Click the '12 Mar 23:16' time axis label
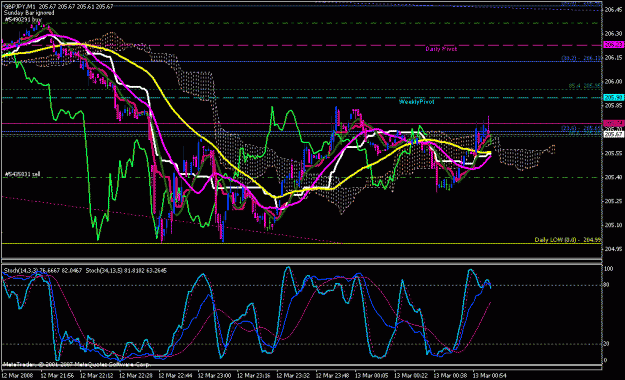 (x=254, y=376)
